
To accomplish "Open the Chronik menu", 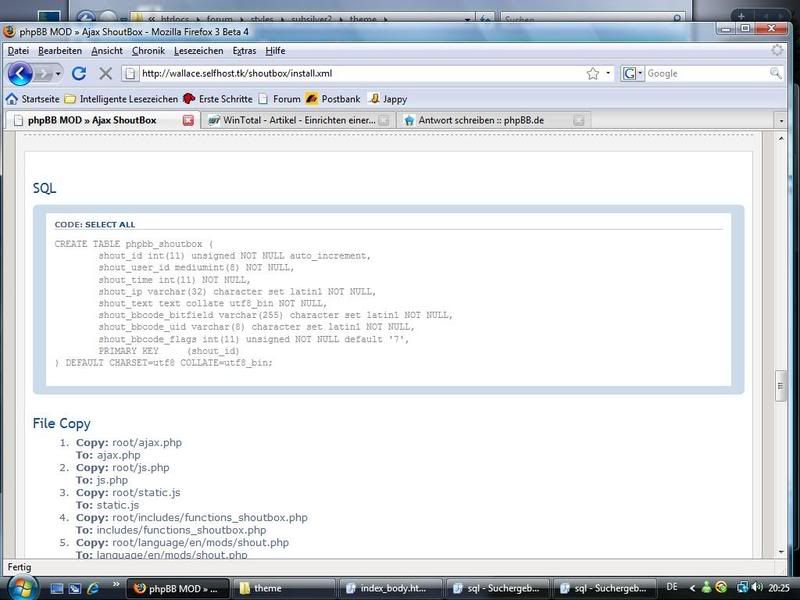I will coord(148,51).
